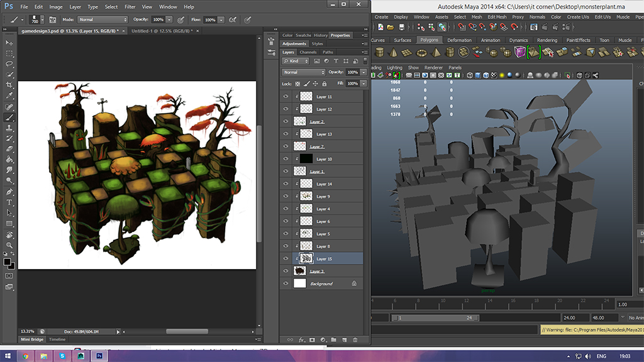The height and width of the screenshot is (362, 644).
Task: Select the Zoom tool in Photoshop toolbar
Action: pos(9,245)
